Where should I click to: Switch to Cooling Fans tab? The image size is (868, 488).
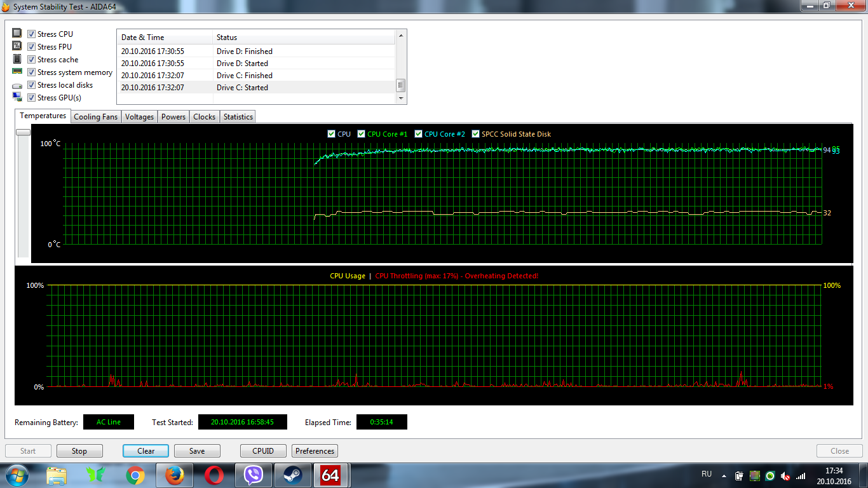(95, 117)
